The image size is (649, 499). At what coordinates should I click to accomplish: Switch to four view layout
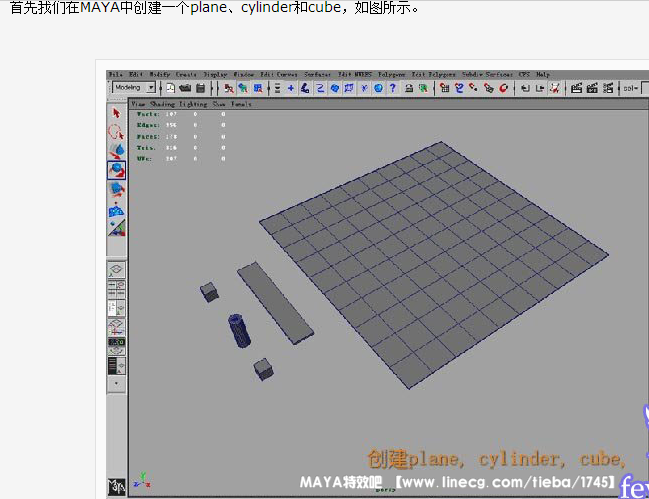point(117,289)
